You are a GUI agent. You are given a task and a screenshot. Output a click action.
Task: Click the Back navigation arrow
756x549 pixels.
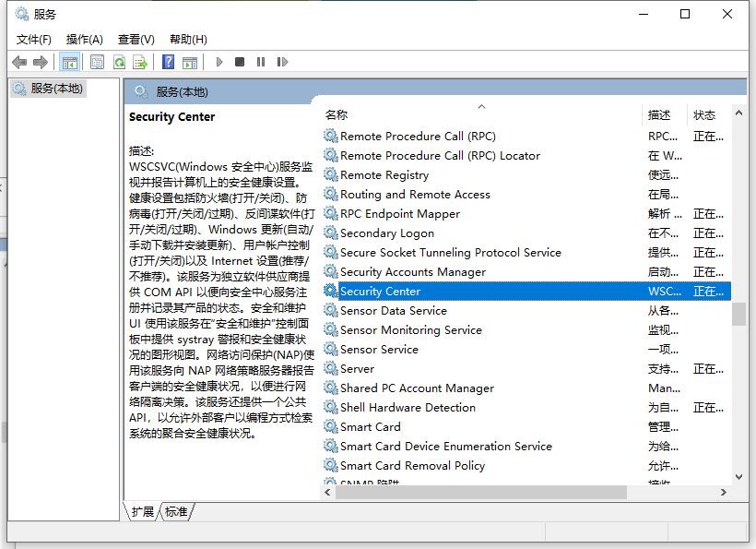pyautogui.click(x=19, y=61)
